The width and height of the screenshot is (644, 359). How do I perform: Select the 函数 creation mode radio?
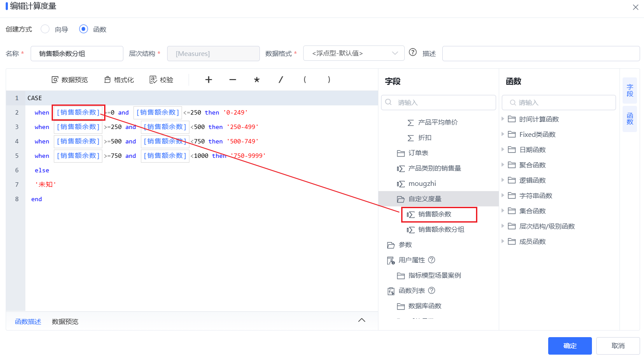coord(84,29)
